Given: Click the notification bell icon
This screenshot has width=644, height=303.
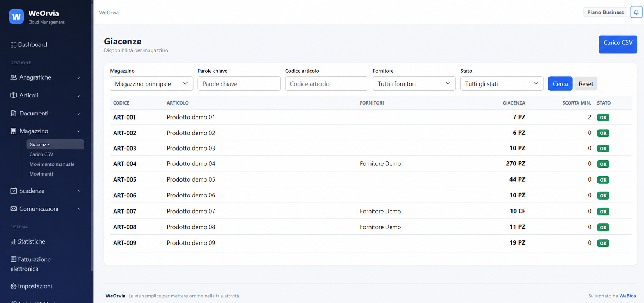Looking at the screenshot, I should (636, 12).
